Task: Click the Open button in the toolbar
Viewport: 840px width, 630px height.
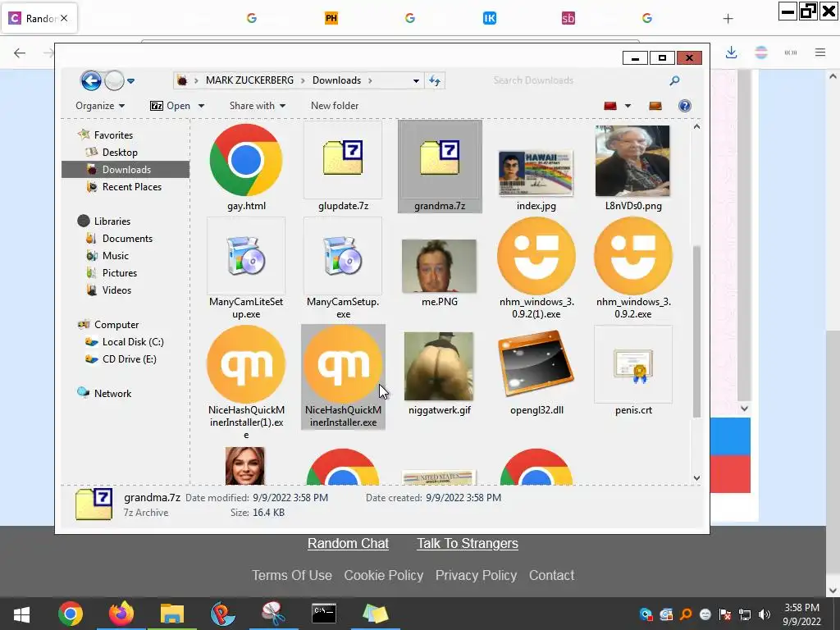Action: coord(171,106)
